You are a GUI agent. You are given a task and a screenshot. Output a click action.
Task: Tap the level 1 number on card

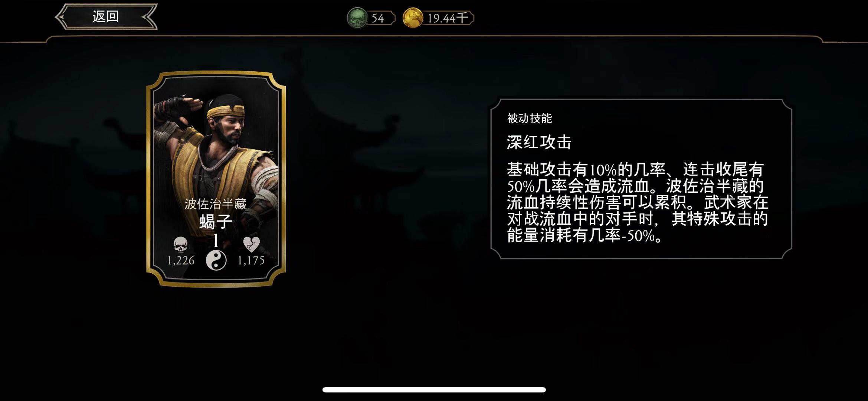coord(216,241)
